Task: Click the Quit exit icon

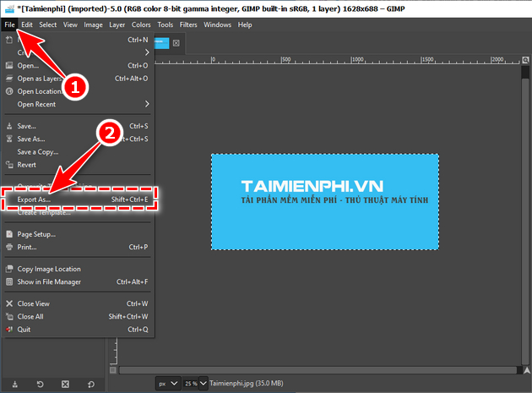Action: 9,329
